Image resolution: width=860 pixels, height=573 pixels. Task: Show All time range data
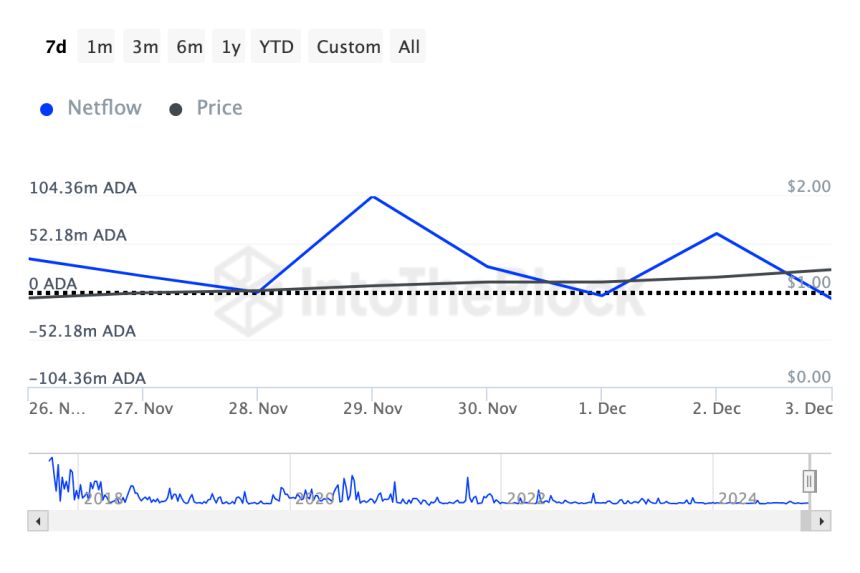point(409,47)
